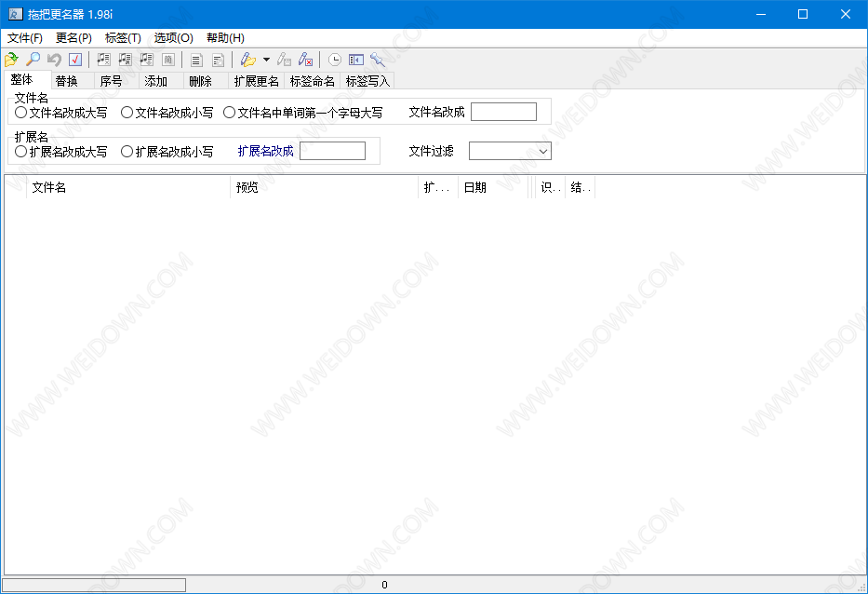This screenshot has height=594, width=868.
Task: Click the music note icon with X
Action: coord(103,60)
